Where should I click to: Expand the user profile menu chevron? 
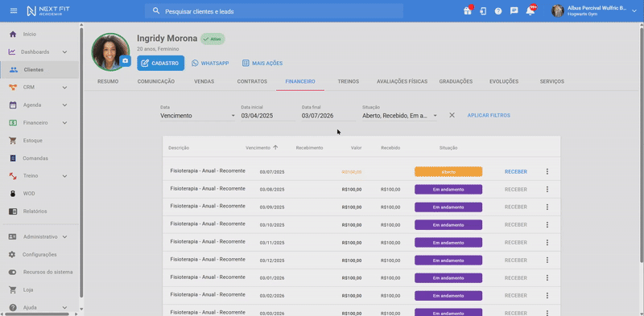coord(634,11)
